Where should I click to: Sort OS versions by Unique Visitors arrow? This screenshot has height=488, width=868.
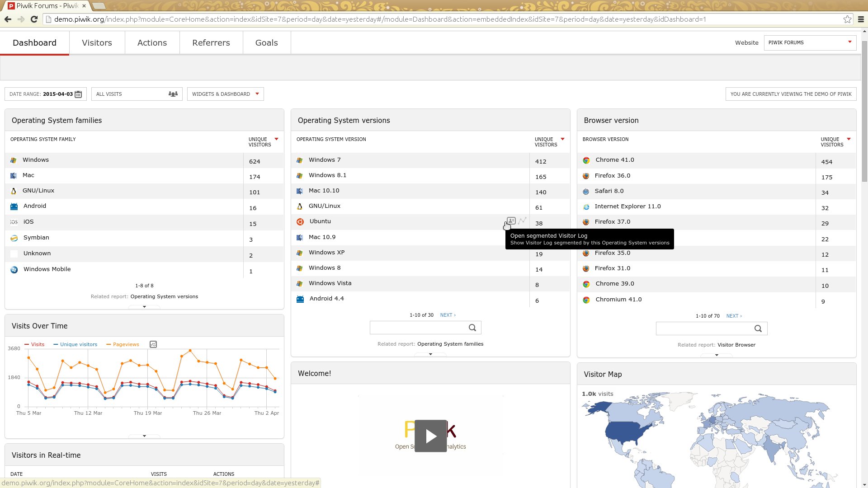(562, 139)
